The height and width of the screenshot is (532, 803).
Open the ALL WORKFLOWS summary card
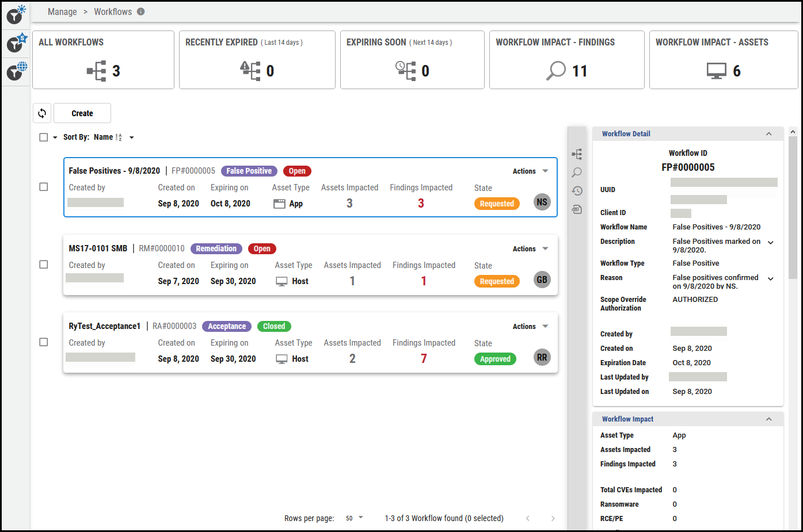pos(103,60)
